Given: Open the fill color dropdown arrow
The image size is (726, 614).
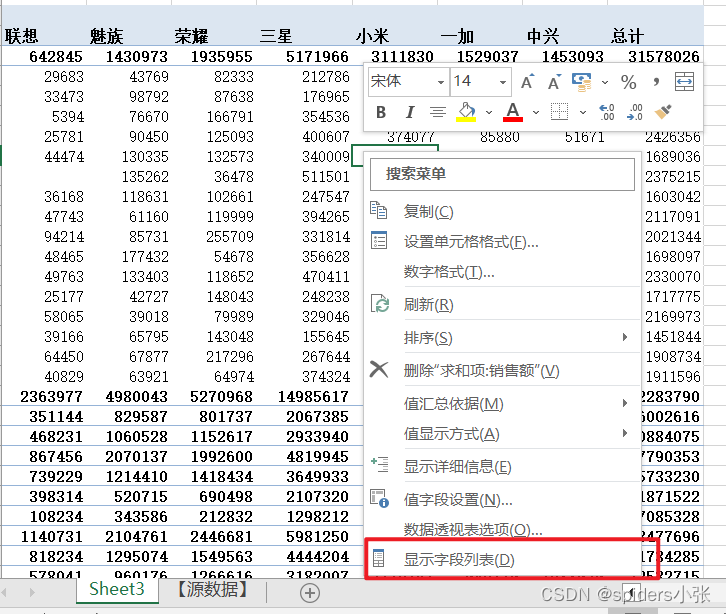Looking at the screenshot, I should click(489, 113).
